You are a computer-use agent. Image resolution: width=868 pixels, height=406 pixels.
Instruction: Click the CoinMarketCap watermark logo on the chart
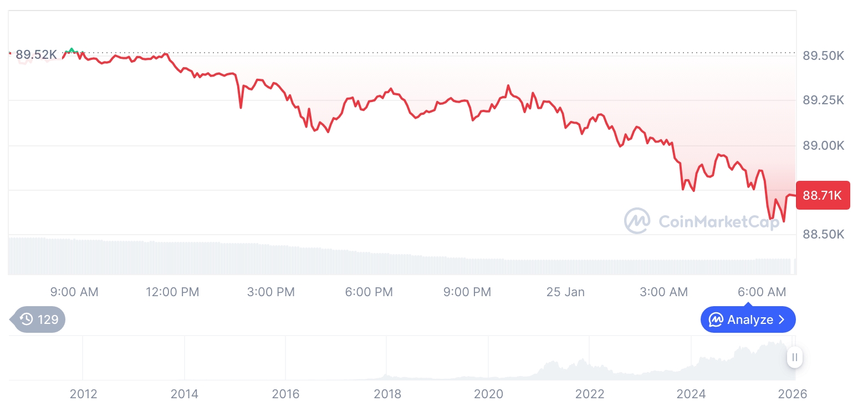click(x=637, y=221)
